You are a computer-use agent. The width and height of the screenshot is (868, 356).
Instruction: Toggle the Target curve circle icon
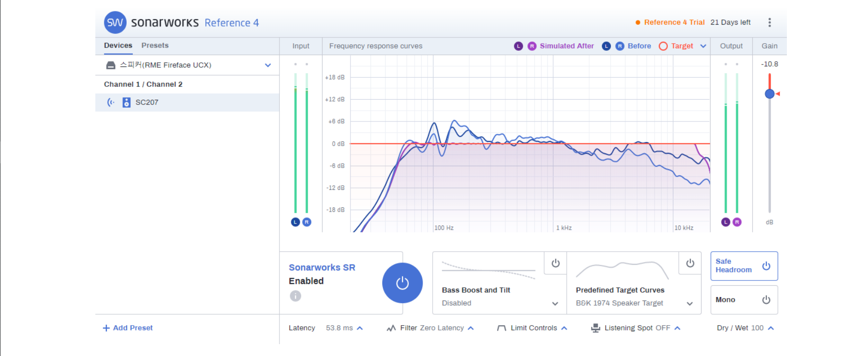pos(663,46)
